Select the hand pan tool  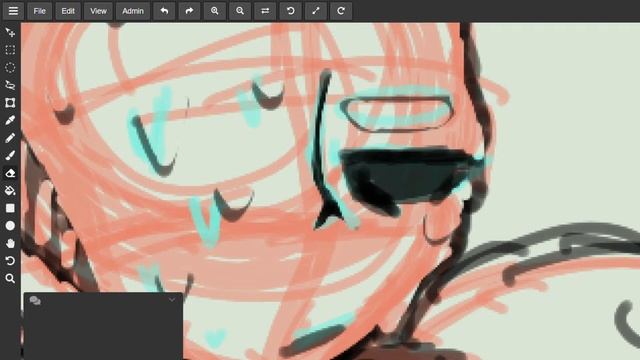[10, 243]
